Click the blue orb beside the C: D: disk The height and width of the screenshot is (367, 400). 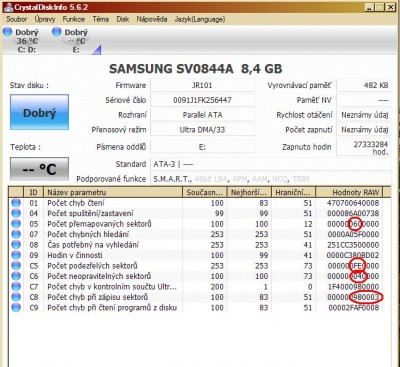point(7,32)
